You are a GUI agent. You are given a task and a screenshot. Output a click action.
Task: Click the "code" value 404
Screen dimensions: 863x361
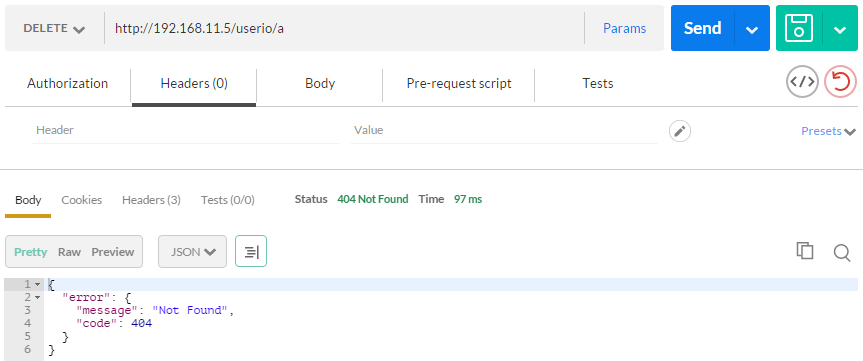coord(141,324)
